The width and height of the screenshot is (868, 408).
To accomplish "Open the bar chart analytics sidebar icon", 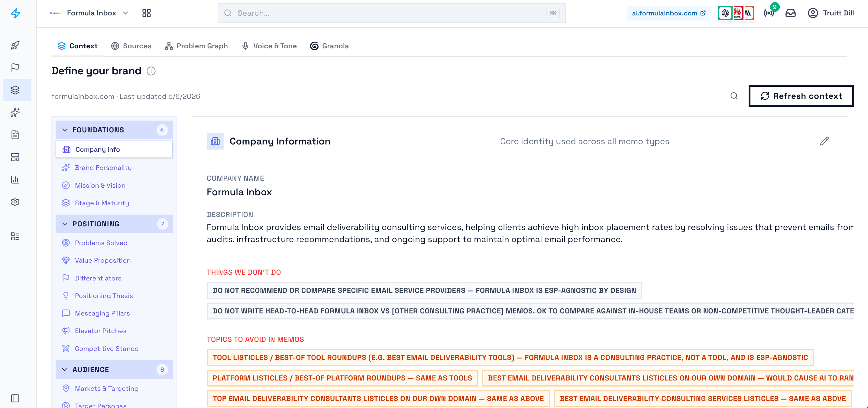I will pyautogui.click(x=15, y=180).
